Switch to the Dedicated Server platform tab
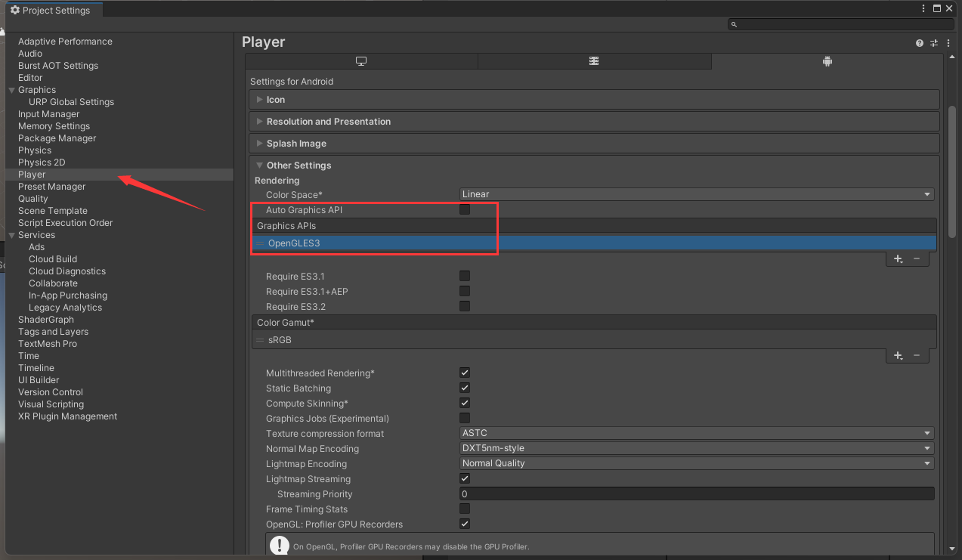Screen dimensions: 962x560 (594, 61)
